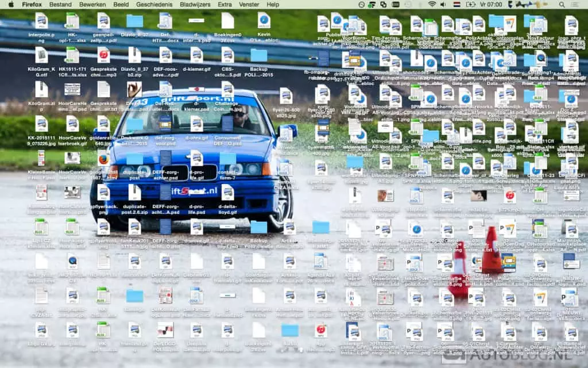Screen dimensions: 588x368
Task: Click the 'flyer-25-500x825.jpg' file label
Action: point(286,113)
